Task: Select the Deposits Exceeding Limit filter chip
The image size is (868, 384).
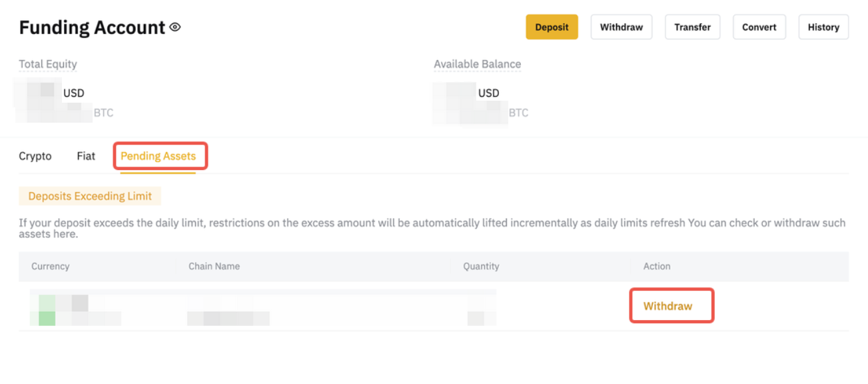Action: click(90, 196)
